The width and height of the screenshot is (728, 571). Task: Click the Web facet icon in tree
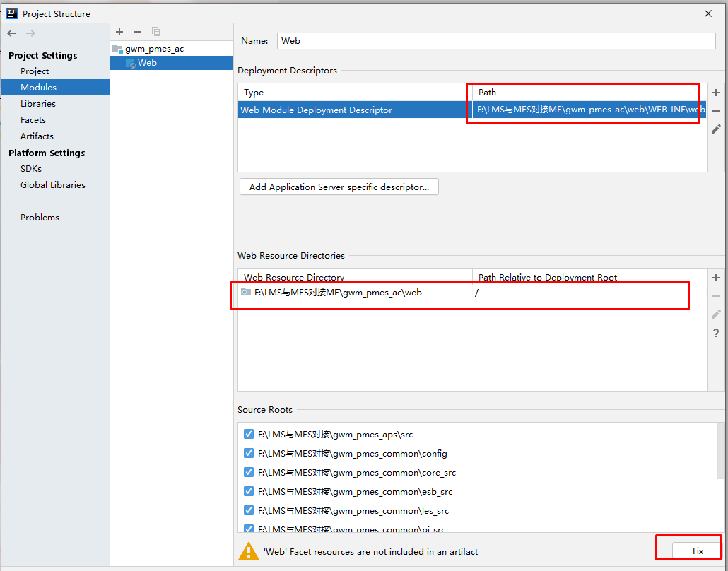coord(131,63)
